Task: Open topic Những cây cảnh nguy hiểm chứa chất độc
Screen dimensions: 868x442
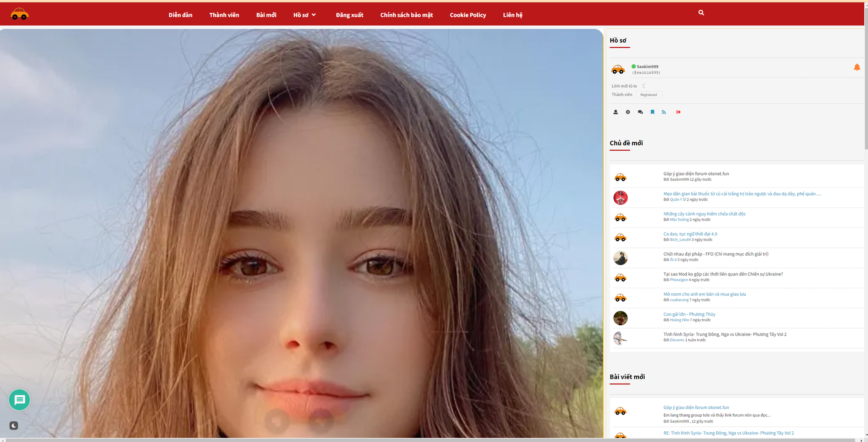Action: [704, 214]
